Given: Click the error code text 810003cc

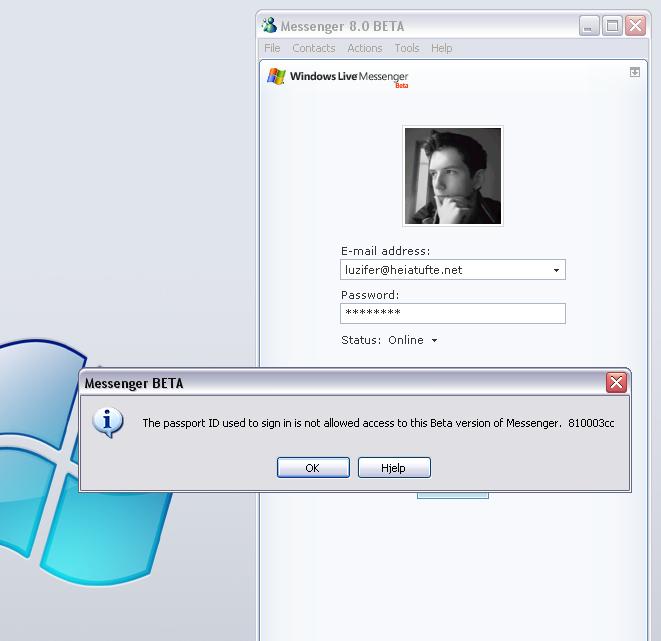Looking at the screenshot, I should click(591, 423).
